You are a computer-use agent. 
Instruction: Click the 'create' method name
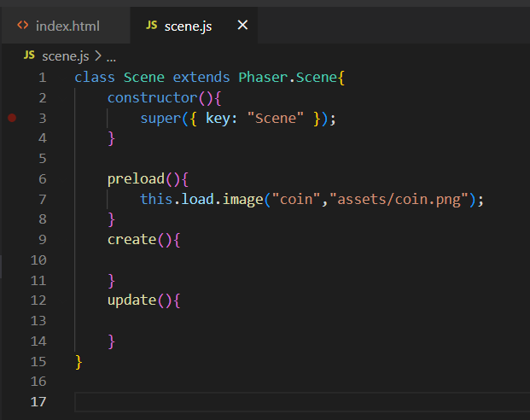pos(131,239)
